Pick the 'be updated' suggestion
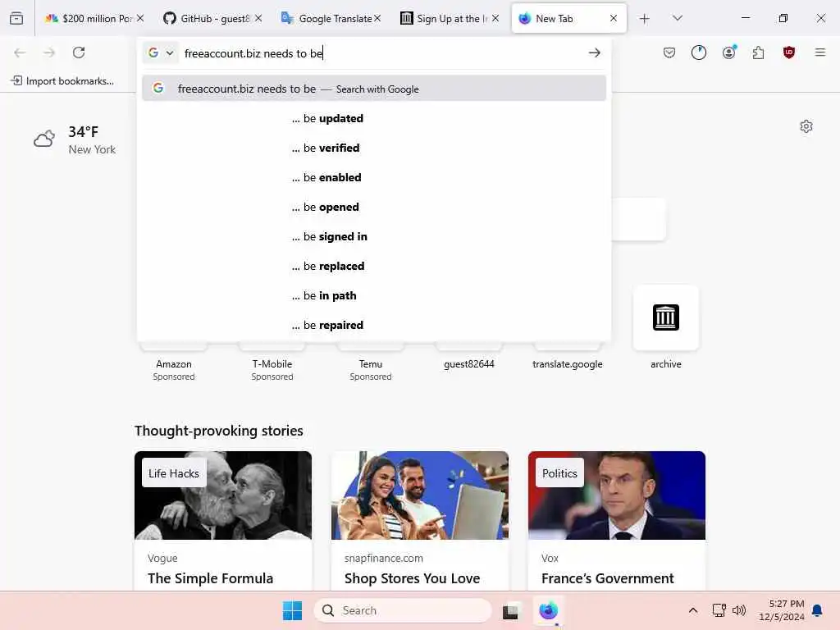 pos(374,118)
